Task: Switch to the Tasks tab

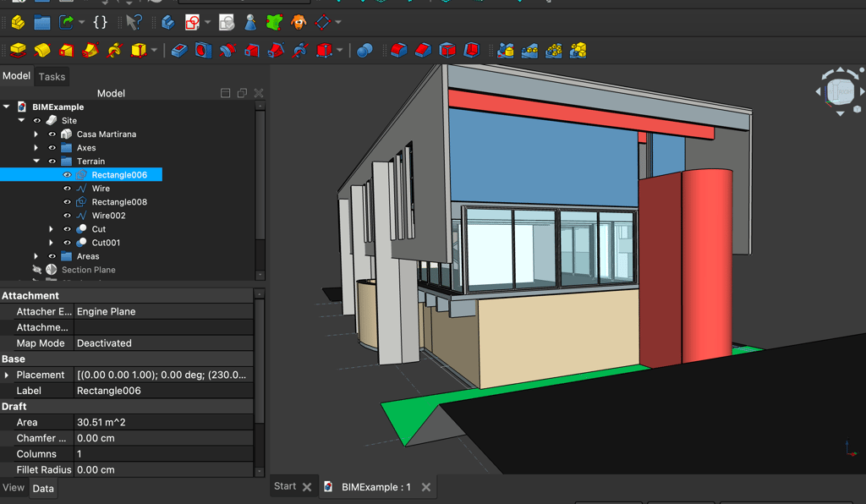Action: pyautogui.click(x=52, y=77)
